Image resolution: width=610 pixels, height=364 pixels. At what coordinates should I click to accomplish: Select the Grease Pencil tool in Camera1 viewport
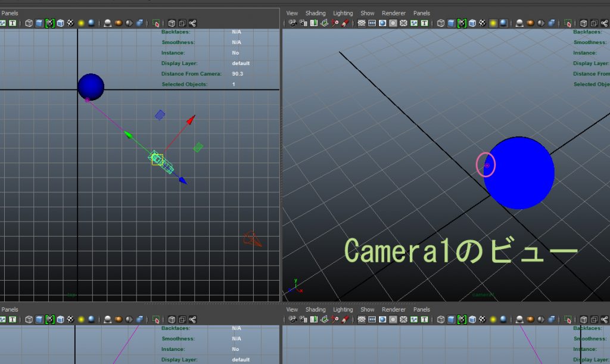tap(345, 23)
